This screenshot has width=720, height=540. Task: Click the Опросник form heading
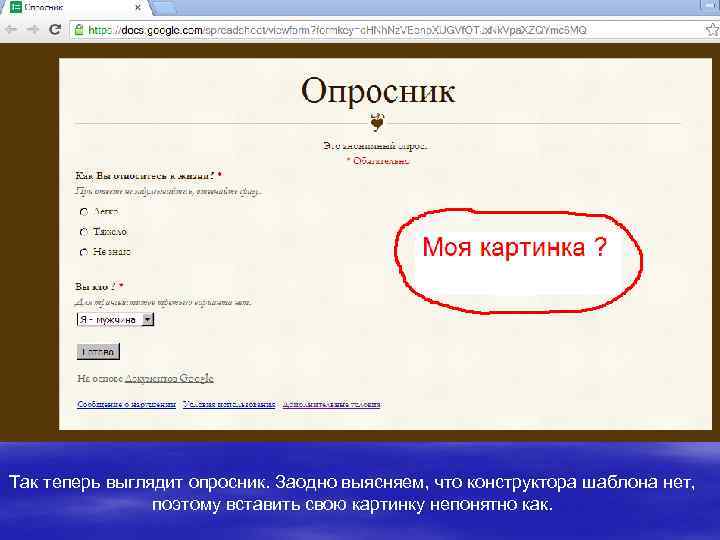[378, 90]
